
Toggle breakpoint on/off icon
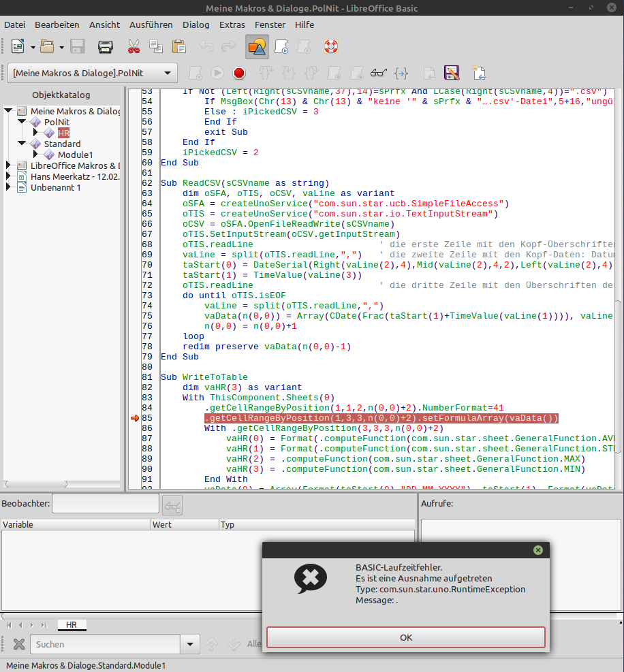click(x=334, y=73)
